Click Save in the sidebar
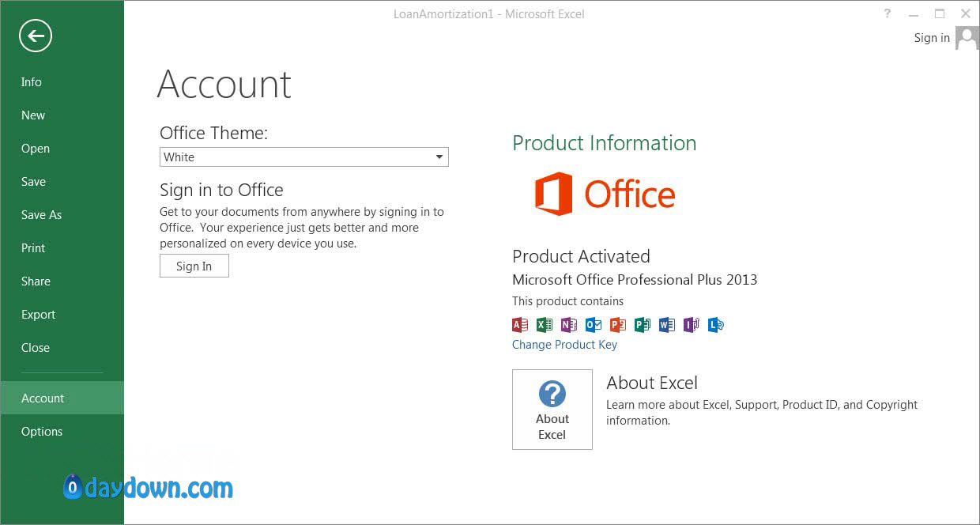 point(62,182)
